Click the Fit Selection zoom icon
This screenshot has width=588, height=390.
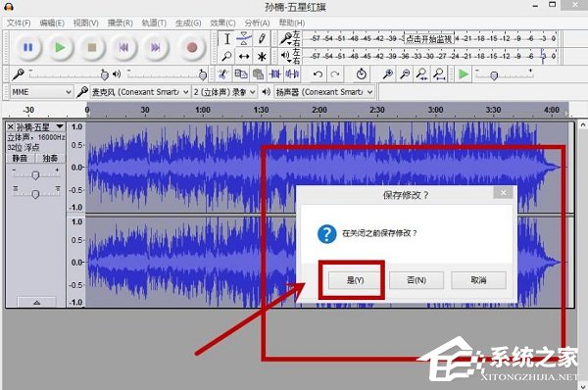[x=421, y=73]
